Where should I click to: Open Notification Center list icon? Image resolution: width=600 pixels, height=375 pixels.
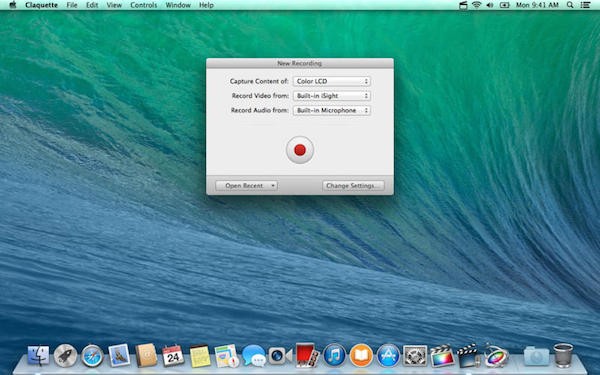tap(585, 5)
